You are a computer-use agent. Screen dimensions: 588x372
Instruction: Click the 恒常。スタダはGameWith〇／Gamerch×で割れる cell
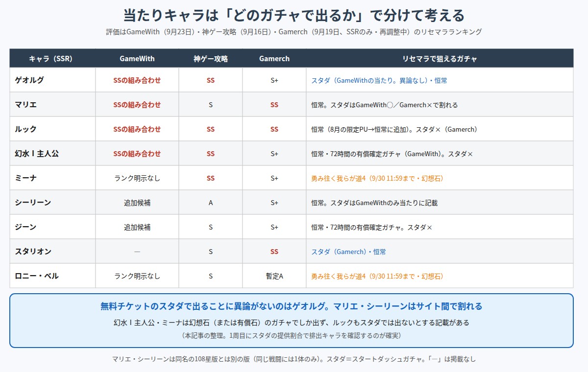(x=440, y=104)
